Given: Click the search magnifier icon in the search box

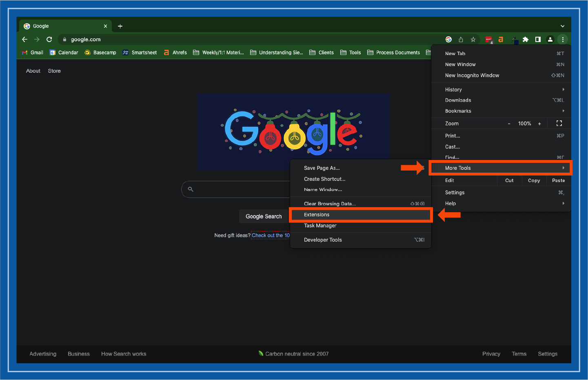Looking at the screenshot, I should pos(191,189).
